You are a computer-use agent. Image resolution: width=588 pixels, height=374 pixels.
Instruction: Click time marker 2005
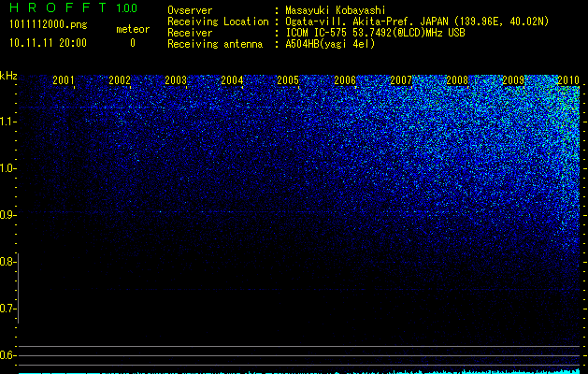point(288,80)
